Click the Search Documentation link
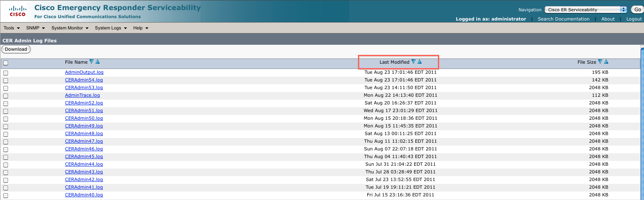644x200 pixels. pyautogui.click(x=563, y=19)
